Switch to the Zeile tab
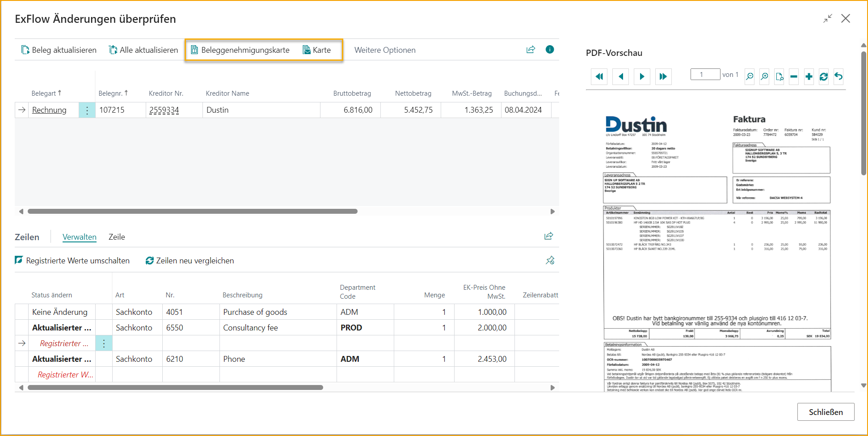 (117, 237)
